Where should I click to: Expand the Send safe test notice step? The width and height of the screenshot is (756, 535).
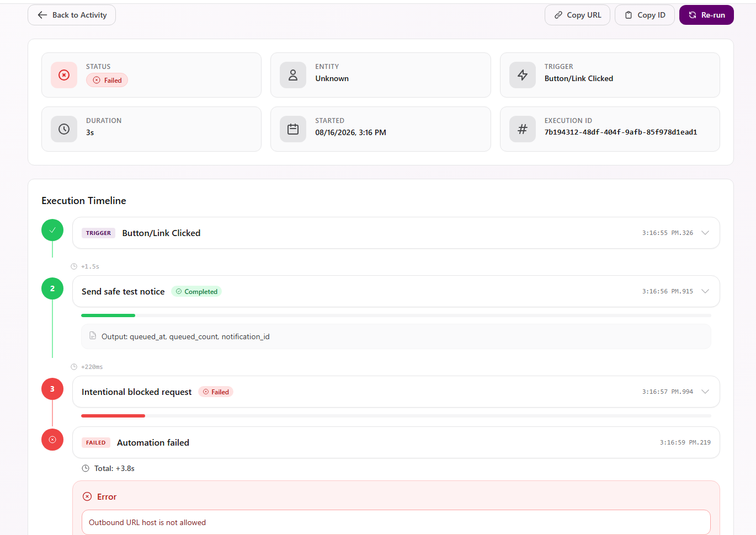pos(705,291)
